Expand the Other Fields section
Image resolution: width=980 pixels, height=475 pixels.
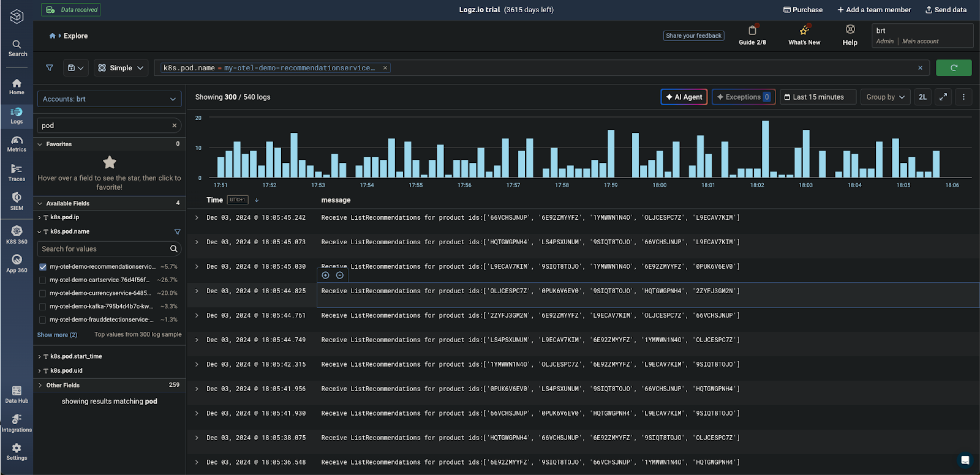point(40,385)
